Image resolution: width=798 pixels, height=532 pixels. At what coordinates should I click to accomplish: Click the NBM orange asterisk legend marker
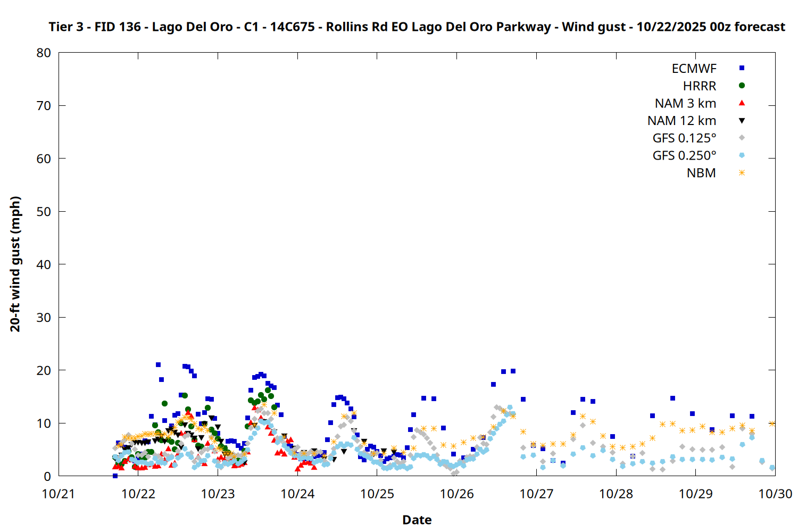point(742,173)
